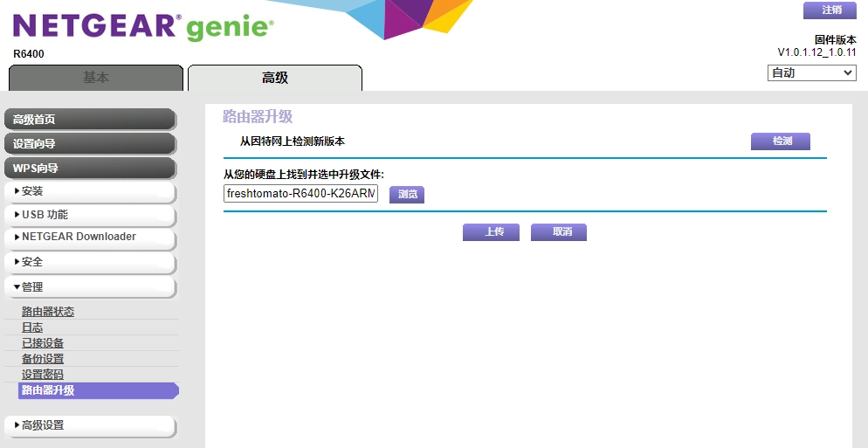Click the NETGEAR genie logo

click(x=143, y=27)
